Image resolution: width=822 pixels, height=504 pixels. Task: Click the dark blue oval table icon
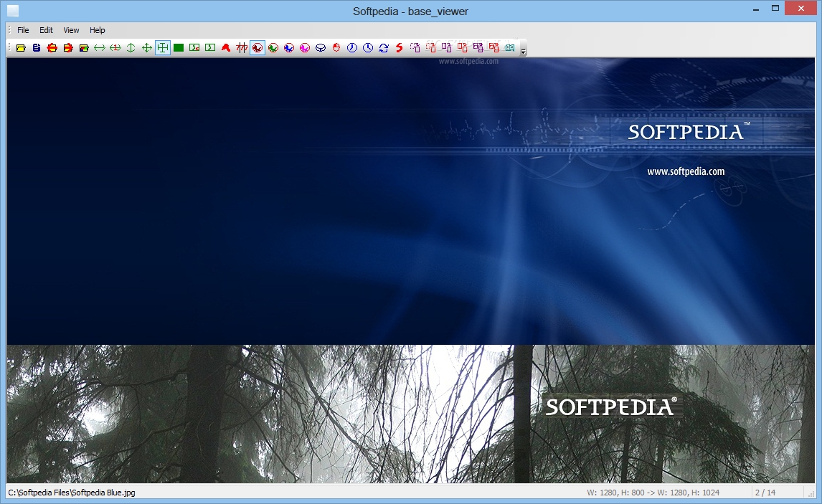point(321,47)
